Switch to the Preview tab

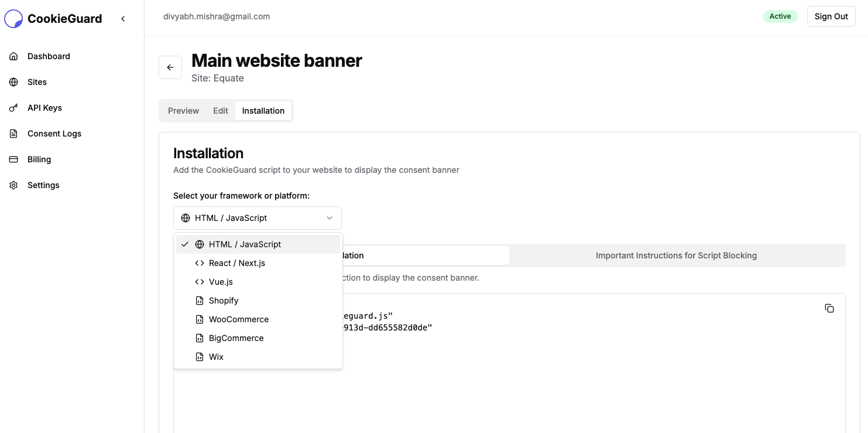click(x=183, y=110)
